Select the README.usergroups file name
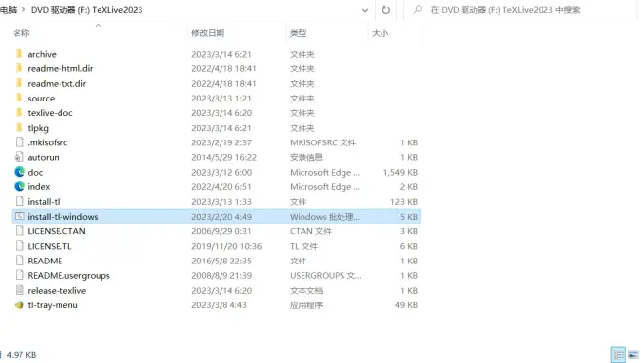This screenshot has width=644, height=363. 68,275
